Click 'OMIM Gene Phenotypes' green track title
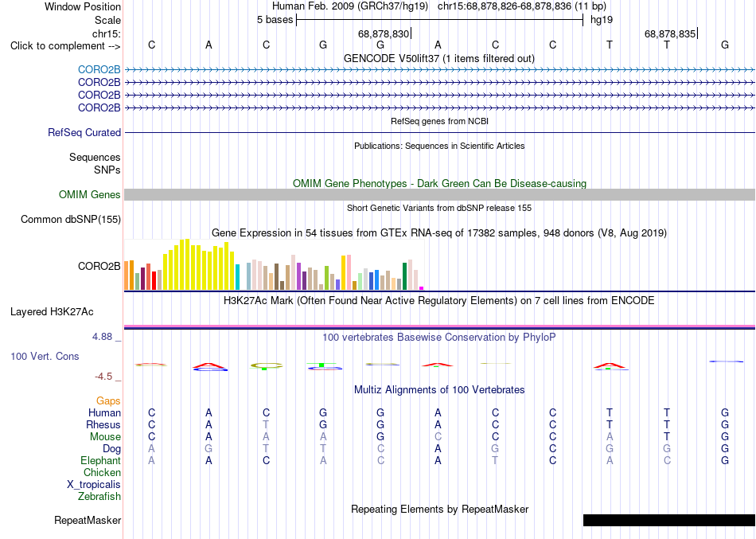756x539 pixels. (x=439, y=183)
